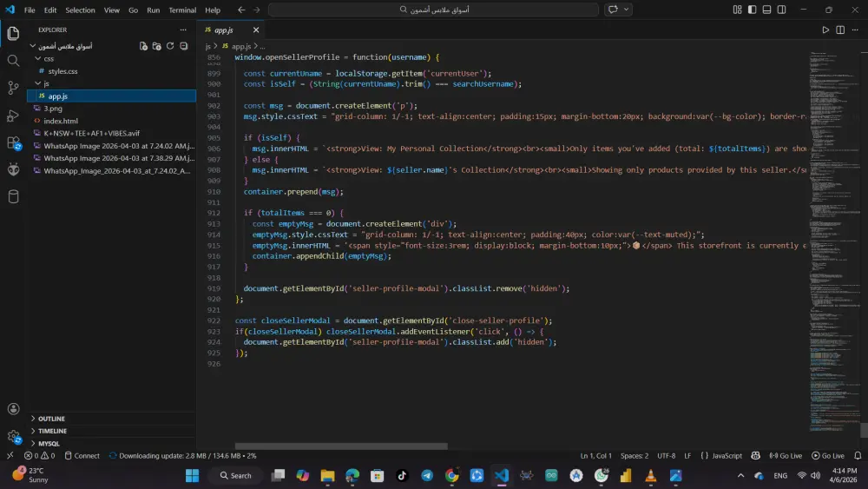
Task: Open TikTok from the taskbar
Action: [x=403, y=476]
